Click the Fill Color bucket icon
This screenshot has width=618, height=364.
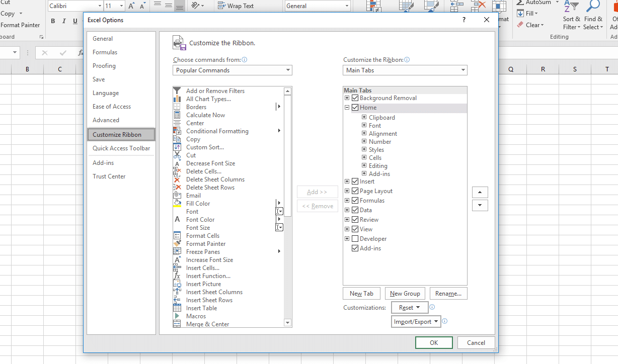tap(177, 204)
